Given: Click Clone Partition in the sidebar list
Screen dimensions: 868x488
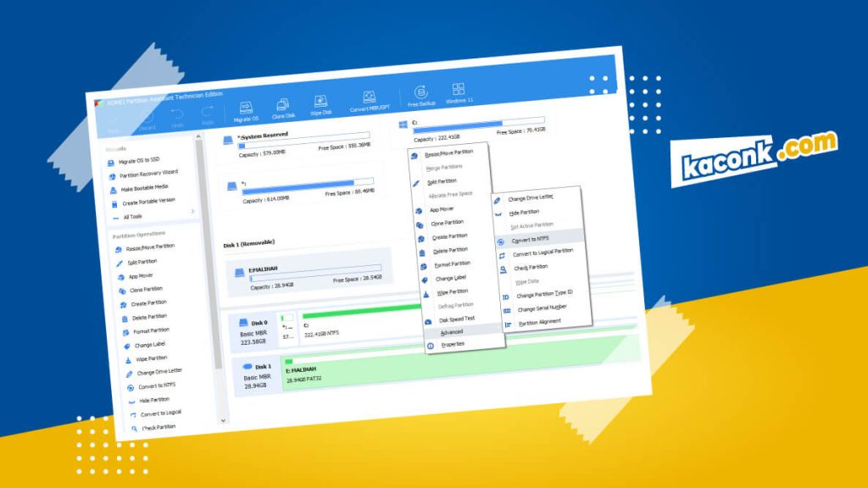Looking at the screenshot, I should tap(141, 290).
